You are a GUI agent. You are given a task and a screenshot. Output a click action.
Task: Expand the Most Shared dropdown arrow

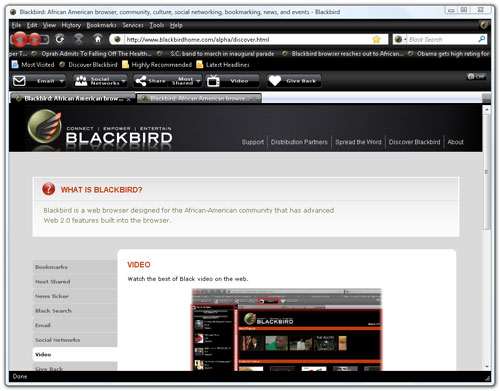pyautogui.click(x=198, y=81)
